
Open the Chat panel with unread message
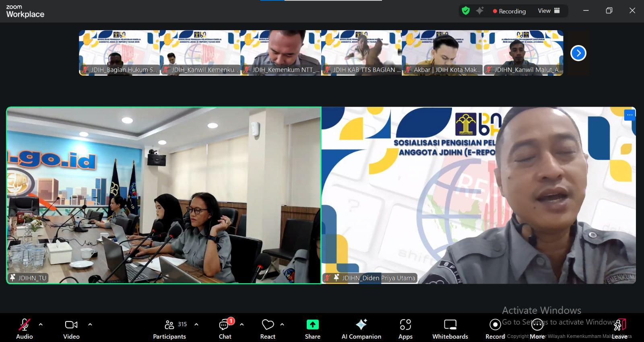[x=225, y=328]
